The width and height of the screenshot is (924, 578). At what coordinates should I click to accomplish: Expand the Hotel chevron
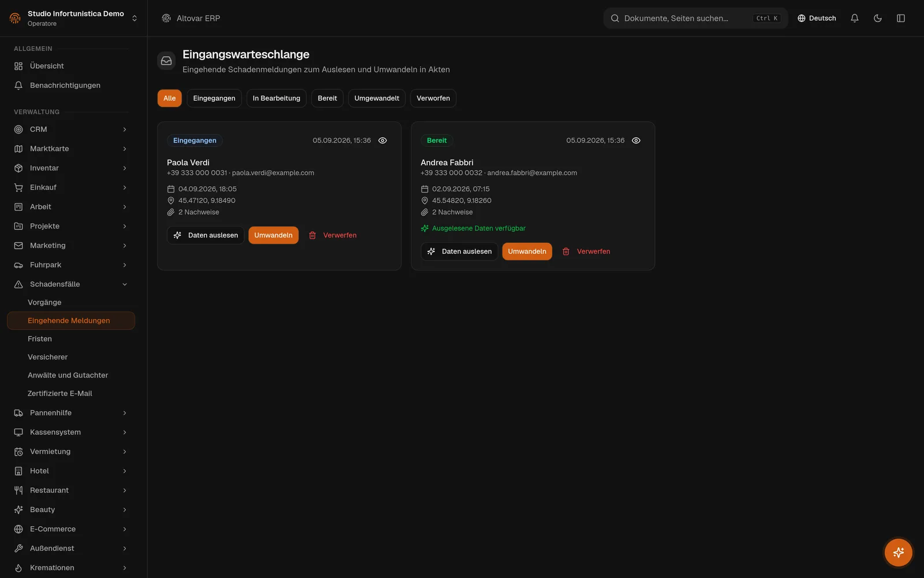click(125, 471)
